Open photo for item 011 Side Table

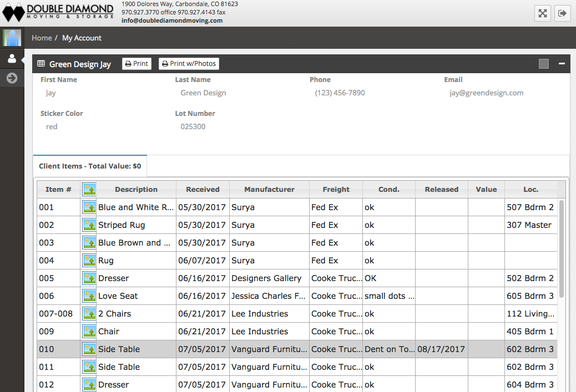(89, 367)
